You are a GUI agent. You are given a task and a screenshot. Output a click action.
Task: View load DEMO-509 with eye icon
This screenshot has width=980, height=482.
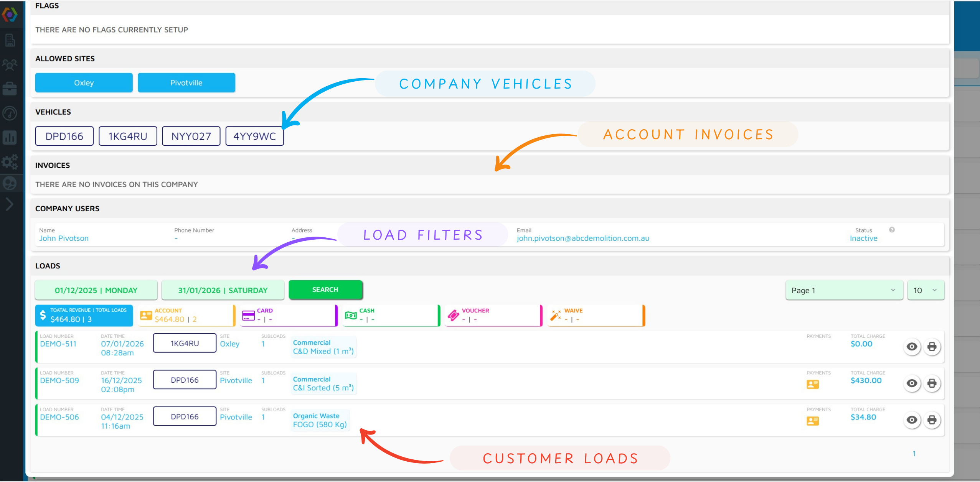[912, 383]
